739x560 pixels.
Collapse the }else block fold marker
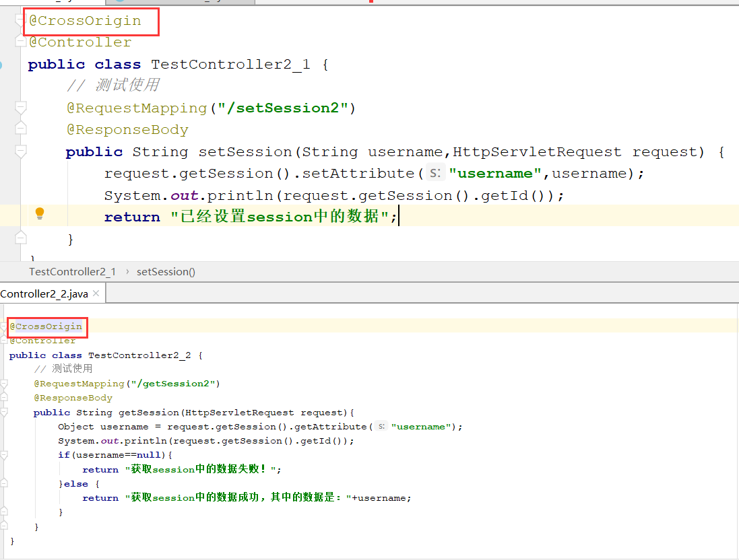point(4,483)
